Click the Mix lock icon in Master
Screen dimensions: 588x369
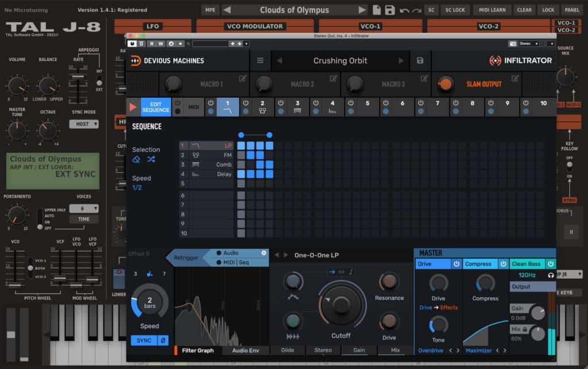pyautogui.click(x=525, y=329)
